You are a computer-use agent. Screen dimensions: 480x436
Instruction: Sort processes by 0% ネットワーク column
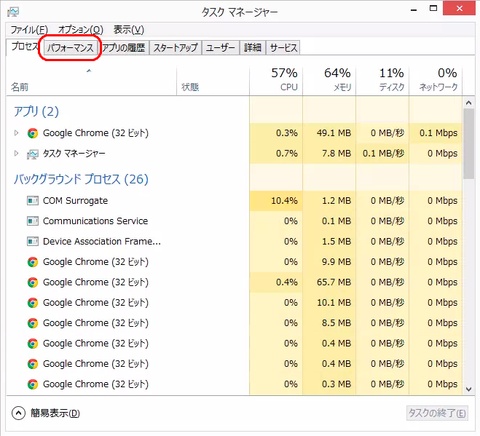coord(436,81)
